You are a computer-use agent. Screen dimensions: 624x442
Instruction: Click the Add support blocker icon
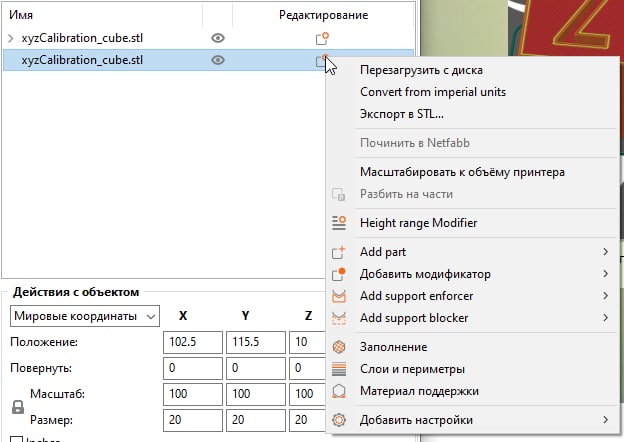point(339,318)
